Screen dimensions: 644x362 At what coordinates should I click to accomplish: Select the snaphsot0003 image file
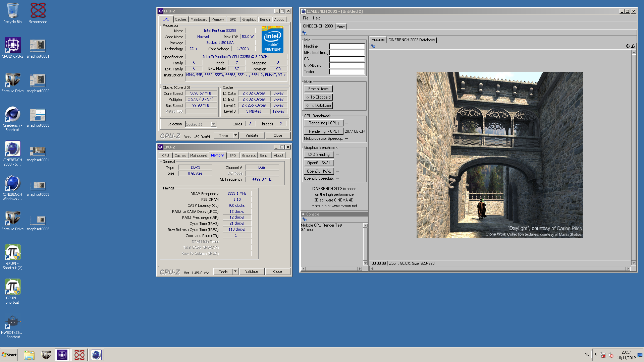click(x=38, y=117)
